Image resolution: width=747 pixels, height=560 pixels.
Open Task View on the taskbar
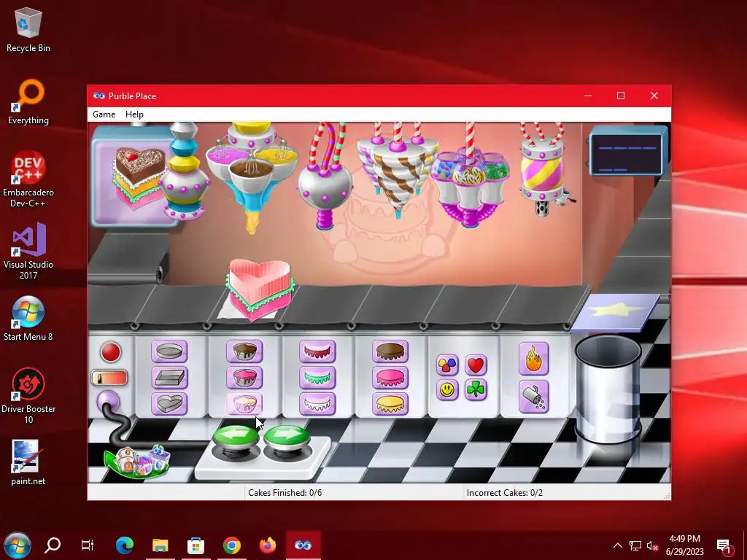(x=88, y=545)
